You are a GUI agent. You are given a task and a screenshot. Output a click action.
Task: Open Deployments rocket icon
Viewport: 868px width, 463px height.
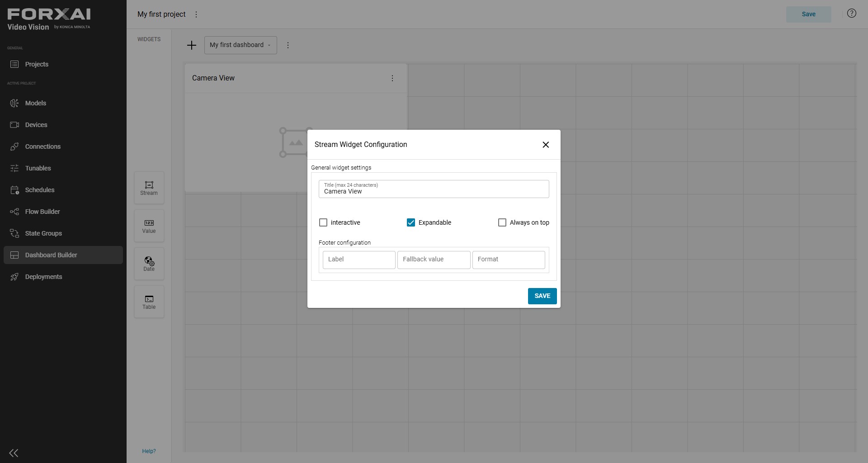pyautogui.click(x=14, y=277)
